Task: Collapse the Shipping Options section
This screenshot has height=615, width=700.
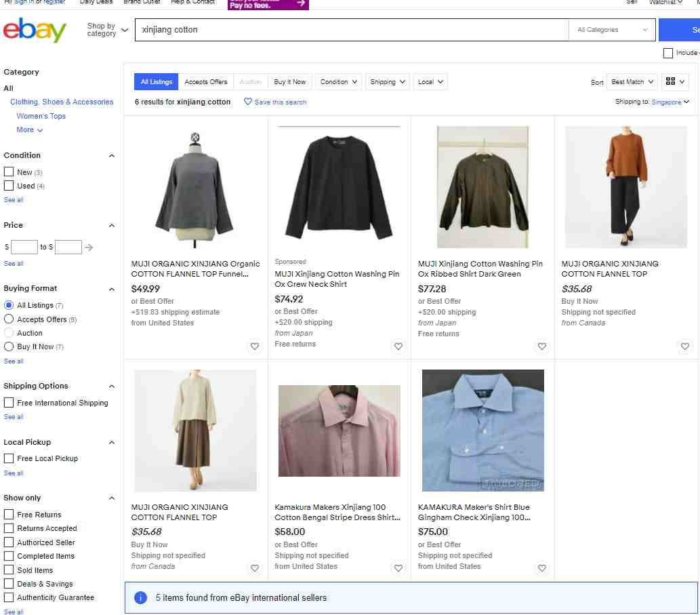Action: pyautogui.click(x=112, y=386)
